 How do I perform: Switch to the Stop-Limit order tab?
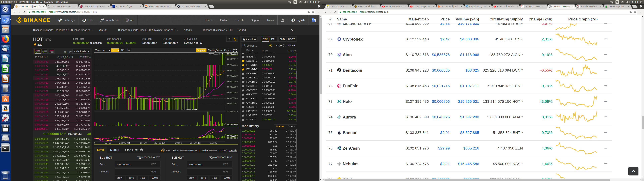click(x=132, y=150)
